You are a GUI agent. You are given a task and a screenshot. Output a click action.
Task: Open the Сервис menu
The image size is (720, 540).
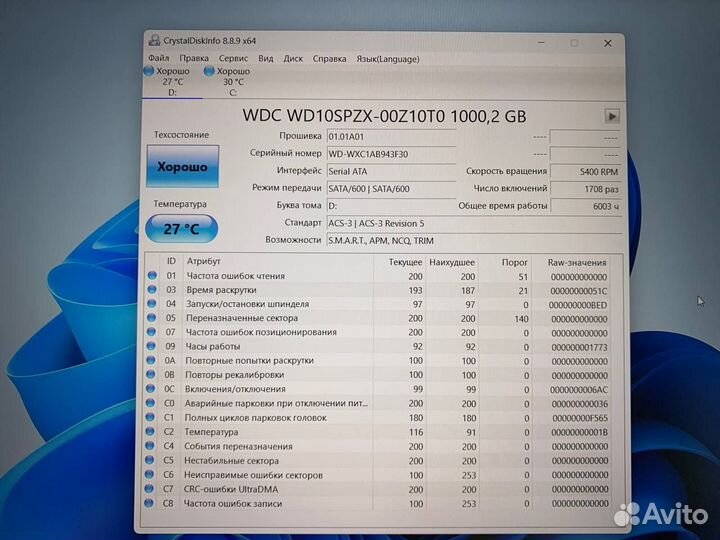[x=233, y=58]
